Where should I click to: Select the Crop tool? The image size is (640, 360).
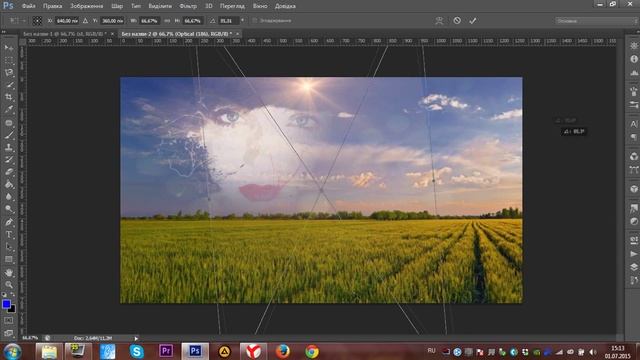[x=9, y=97]
